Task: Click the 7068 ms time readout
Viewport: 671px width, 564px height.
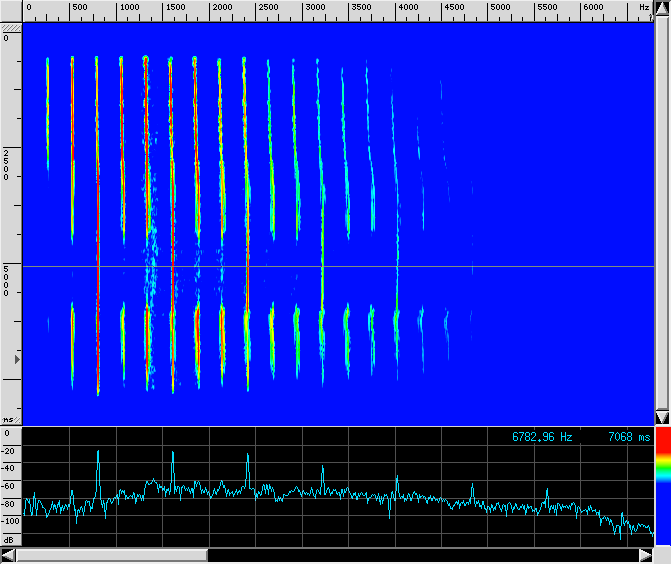Action: (628, 437)
